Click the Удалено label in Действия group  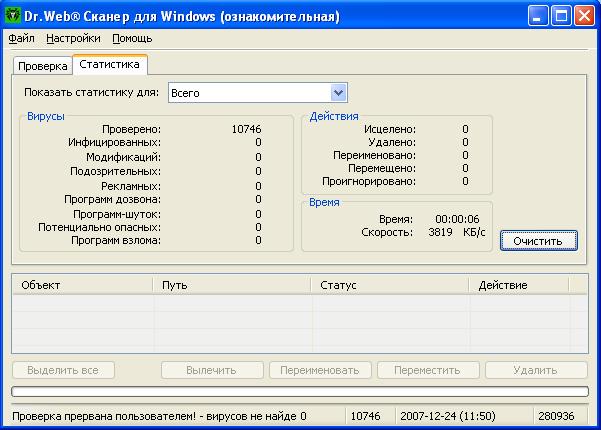coord(392,142)
